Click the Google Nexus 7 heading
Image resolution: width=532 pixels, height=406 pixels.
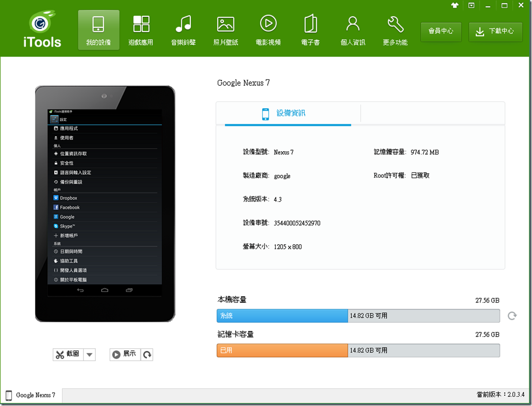pyautogui.click(x=243, y=83)
